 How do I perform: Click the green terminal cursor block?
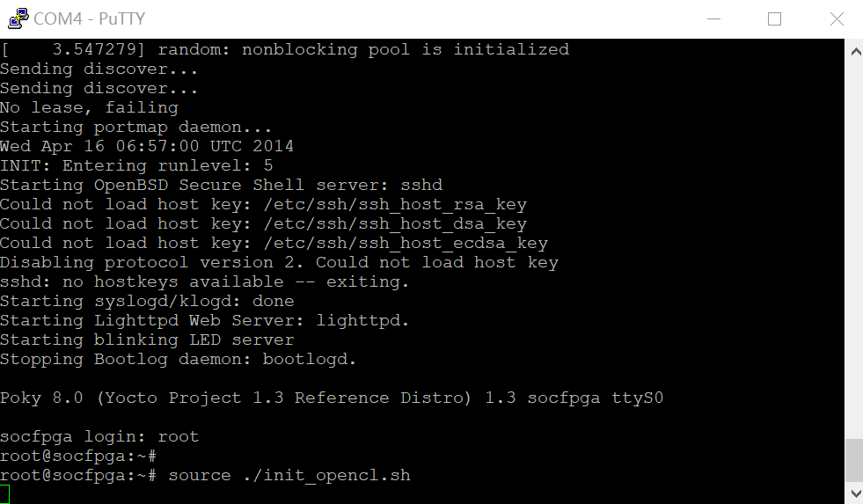pyautogui.click(x=4, y=494)
